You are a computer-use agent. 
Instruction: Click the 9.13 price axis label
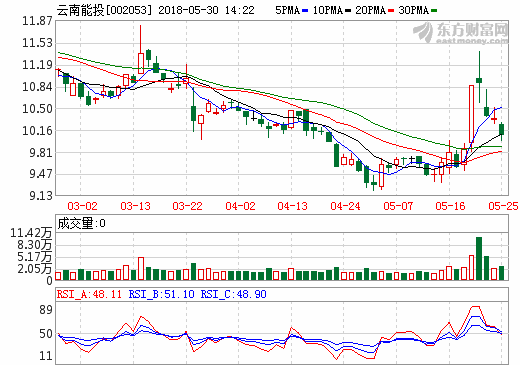pos(41,196)
